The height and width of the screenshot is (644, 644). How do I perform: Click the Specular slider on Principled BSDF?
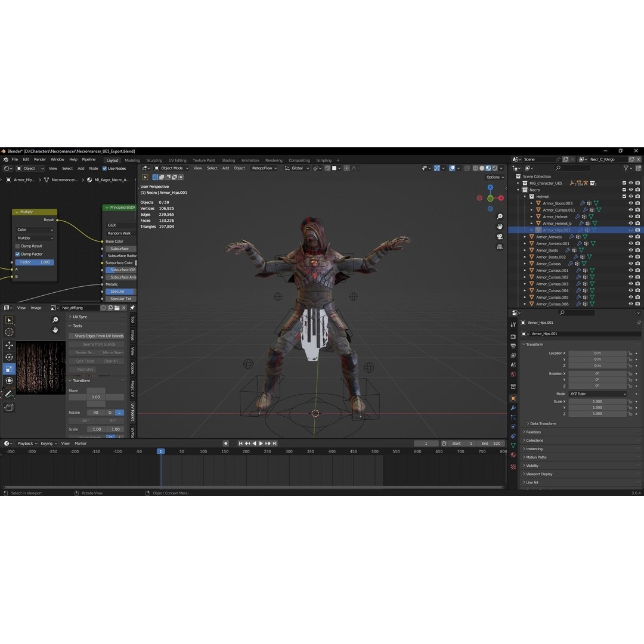[x=120, y=291]
